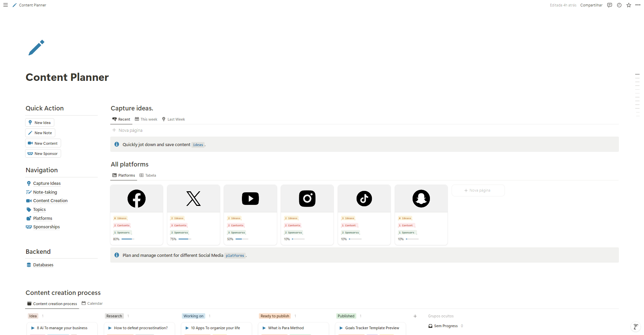The image size is (644, 335).
Task: Click the info icon in the platforms callout
Action: pyautogui.click(x=117, y=255)
